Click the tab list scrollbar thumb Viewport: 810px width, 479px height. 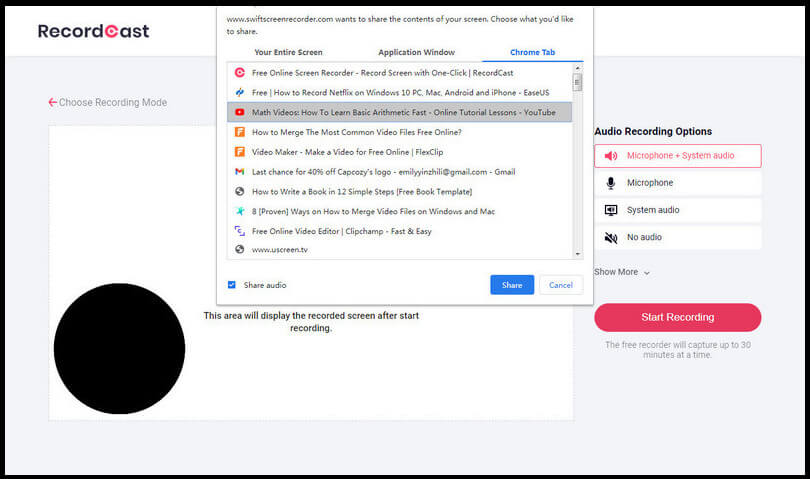(578, 82)
